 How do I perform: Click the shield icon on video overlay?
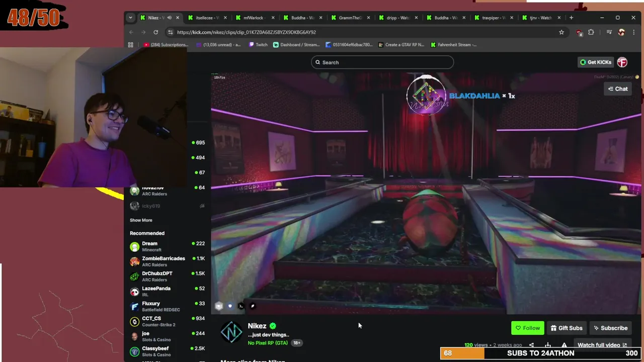click(230, 306)
